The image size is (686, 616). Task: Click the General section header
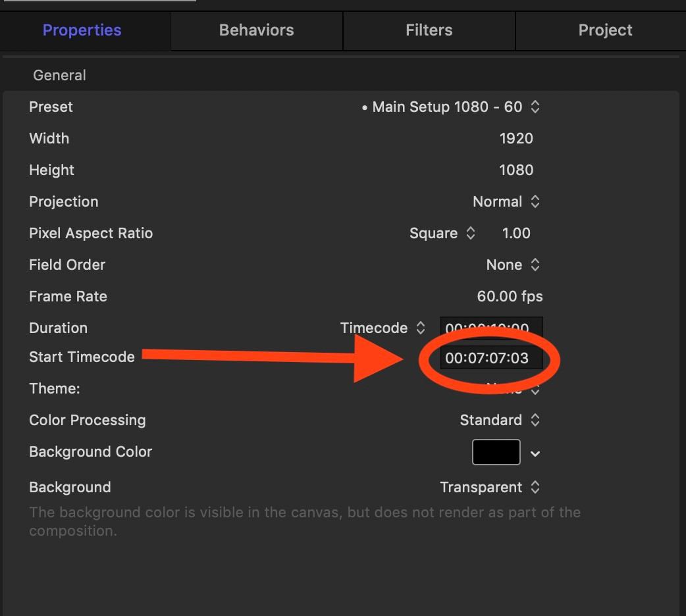coord(59,75)
